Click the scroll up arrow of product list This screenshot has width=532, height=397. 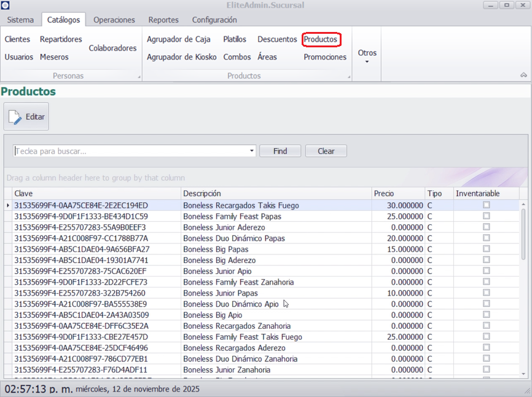(523, 204)
